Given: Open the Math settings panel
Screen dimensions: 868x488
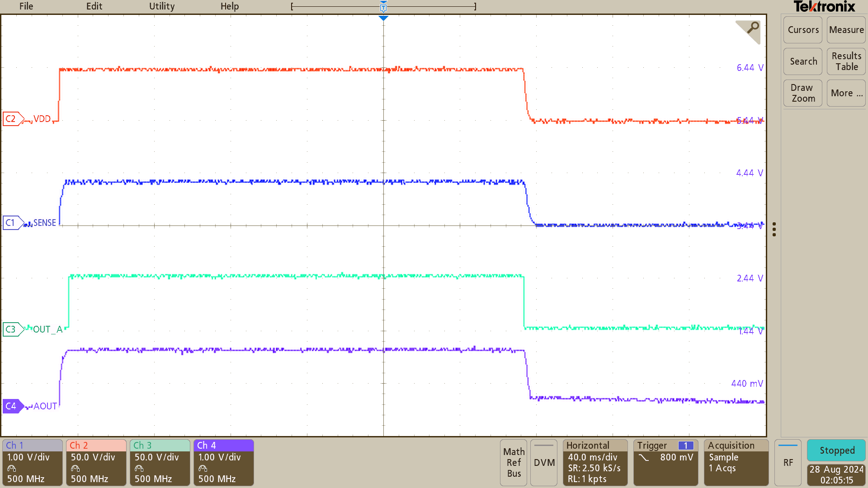Looking at the screenshot, I should click(x=513, y=462).
